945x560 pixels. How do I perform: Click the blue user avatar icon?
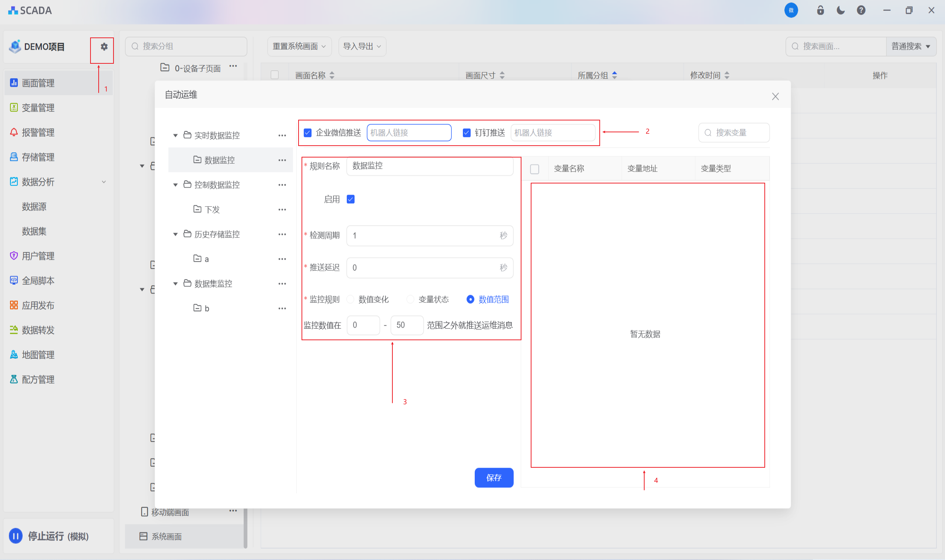[x=791, y=10]
